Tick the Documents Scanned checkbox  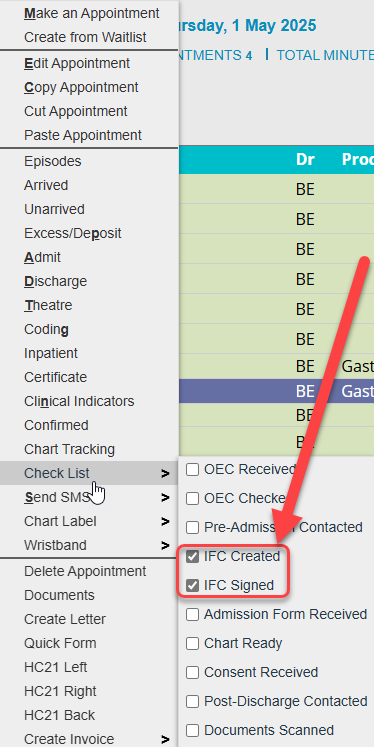pos(192,730)
